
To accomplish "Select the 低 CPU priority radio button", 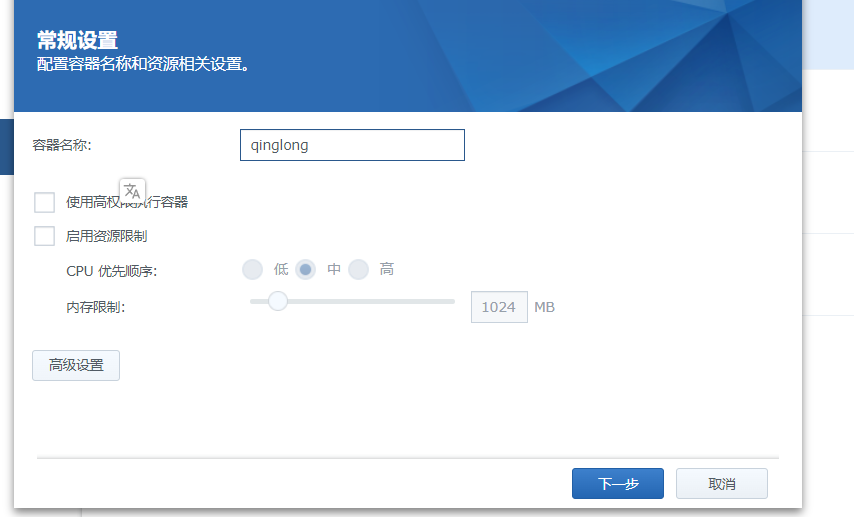I will (252, 269).
